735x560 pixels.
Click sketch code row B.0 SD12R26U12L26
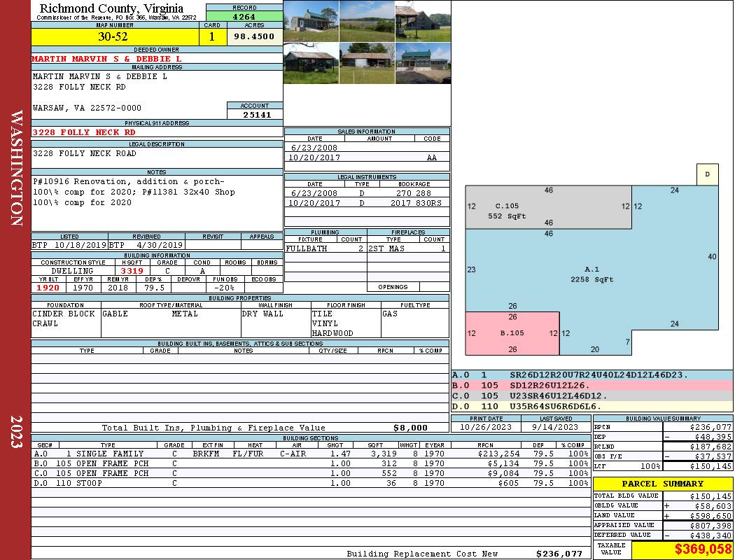coord(591,385)
